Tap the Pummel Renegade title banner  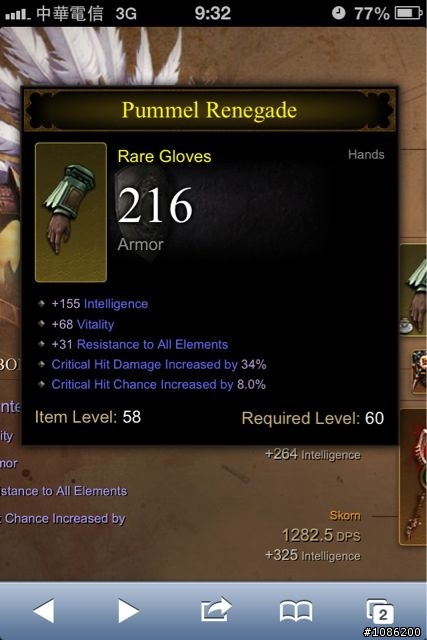tap(209, 110)
